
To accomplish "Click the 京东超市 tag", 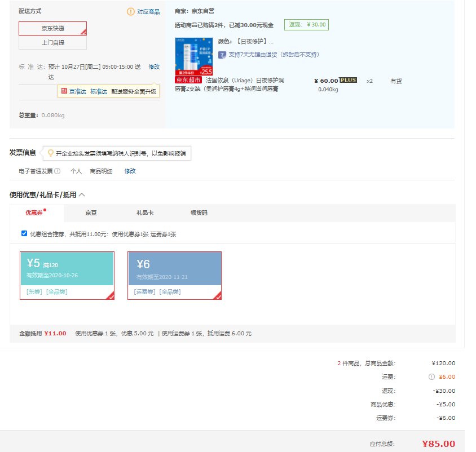I will coord(188,80).
